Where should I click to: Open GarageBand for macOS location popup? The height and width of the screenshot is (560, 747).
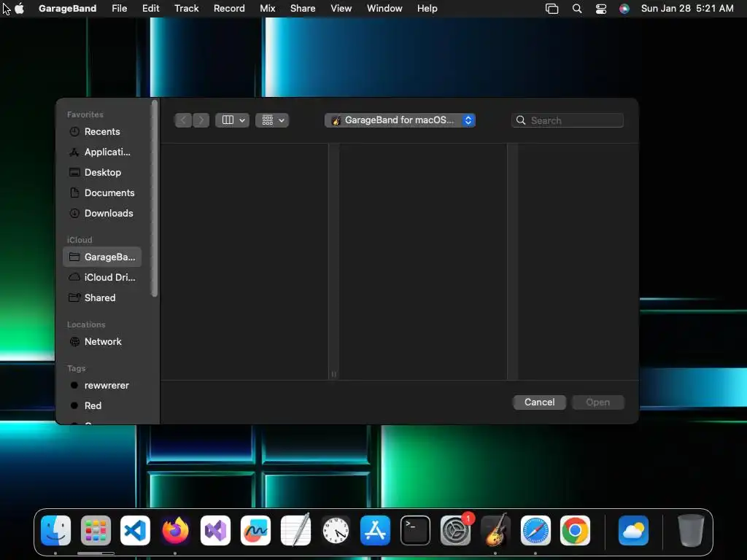click(400, 120)
